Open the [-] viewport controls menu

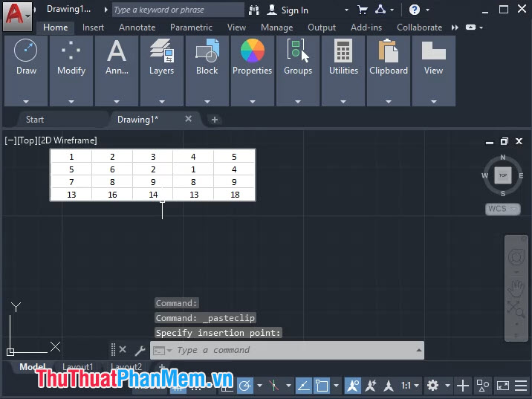pos(10,140)
